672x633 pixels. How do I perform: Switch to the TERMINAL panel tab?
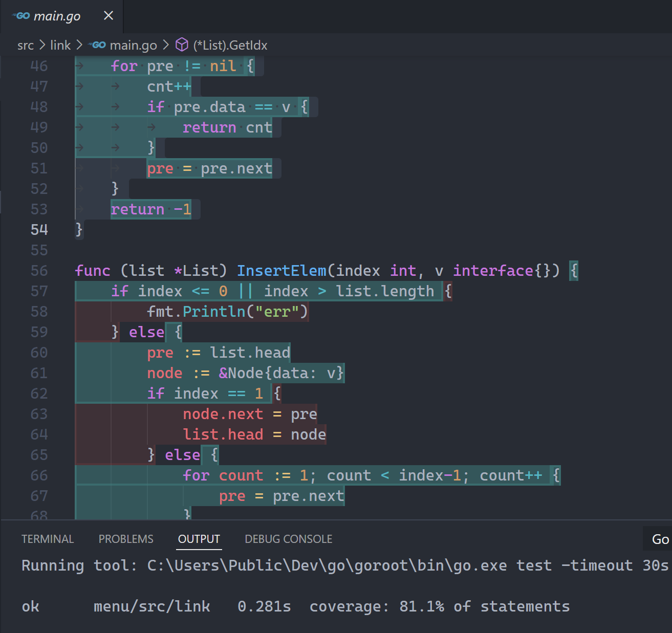pos(48,539)
